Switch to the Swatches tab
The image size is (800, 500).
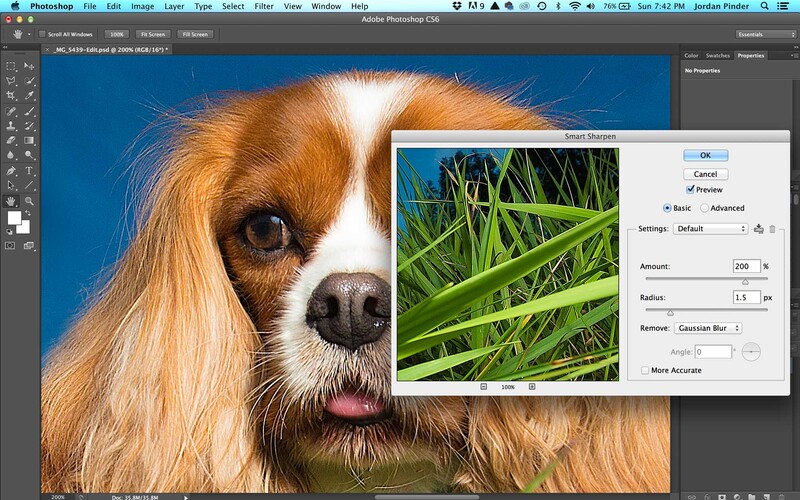[x=717, y=55]
